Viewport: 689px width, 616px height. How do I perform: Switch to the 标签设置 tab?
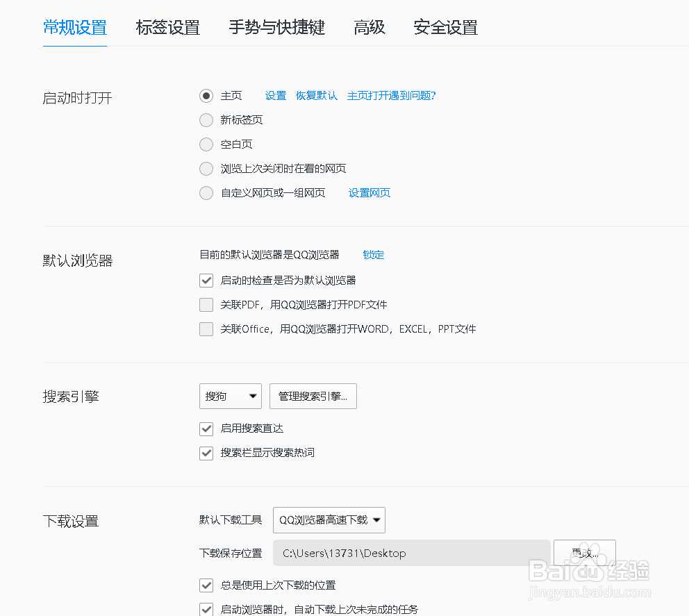pos(167,28)
